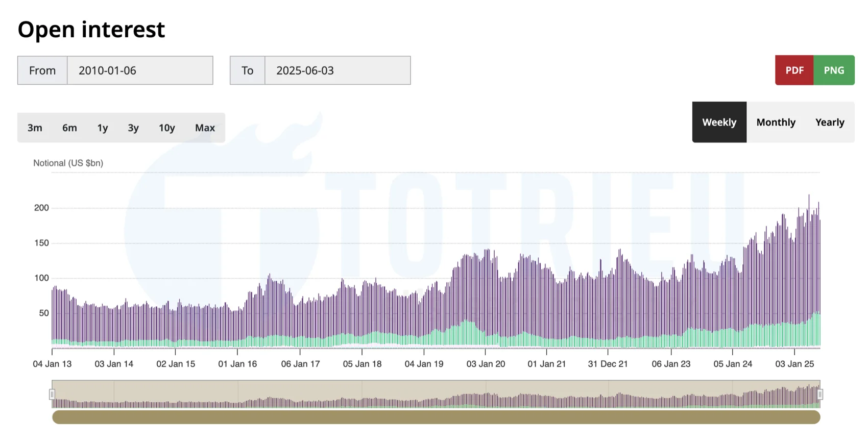
Task: Switch to Weekly aggregation
Action: 719,122
